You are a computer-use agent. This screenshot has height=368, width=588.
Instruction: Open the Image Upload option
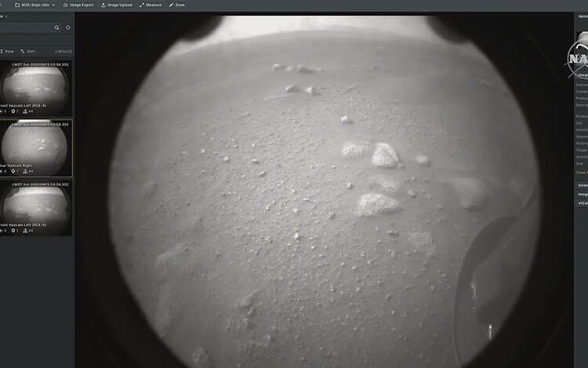click(x=120, y=5)
